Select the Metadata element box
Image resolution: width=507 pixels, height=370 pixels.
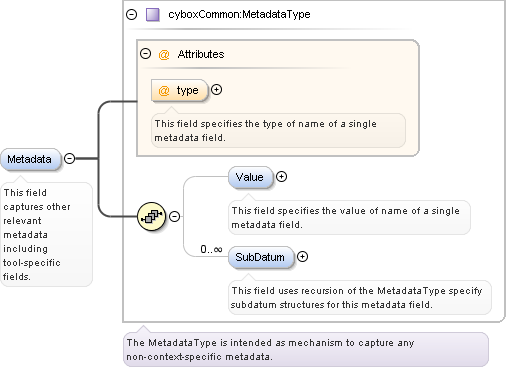tap(31, 159)
